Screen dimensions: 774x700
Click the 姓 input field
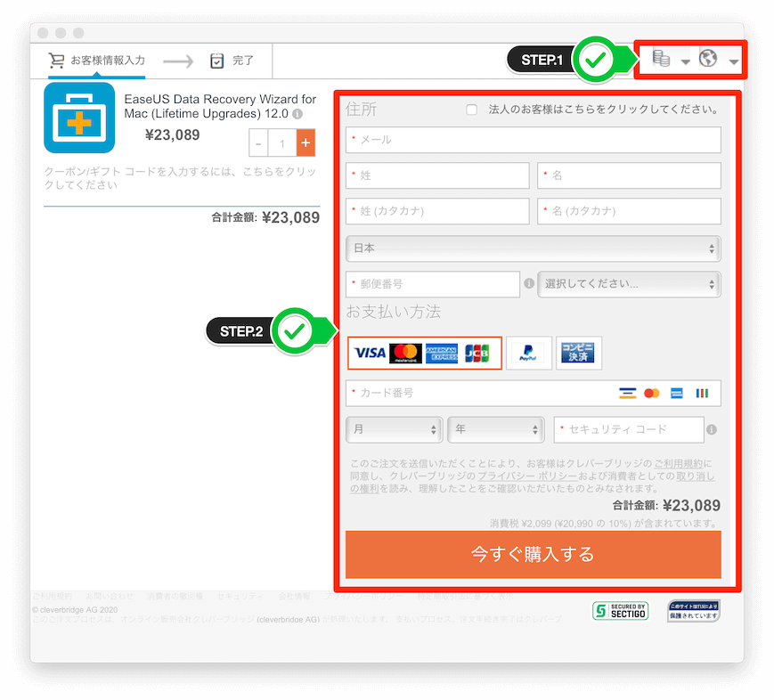tap(437, 175)
